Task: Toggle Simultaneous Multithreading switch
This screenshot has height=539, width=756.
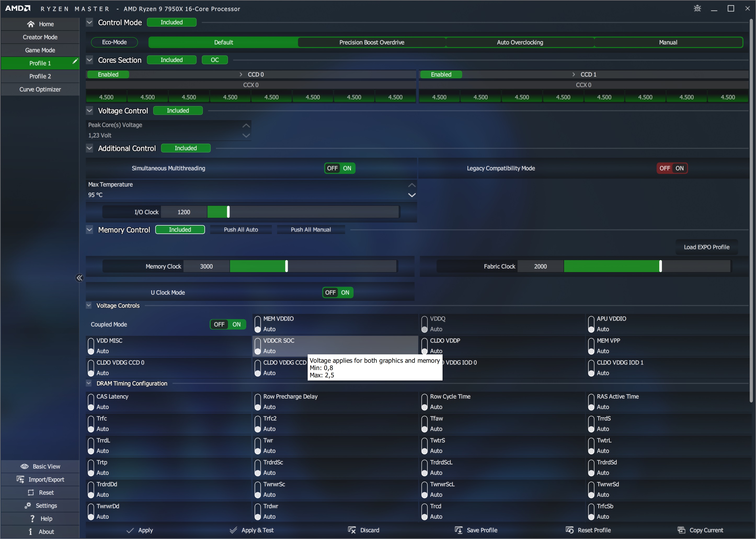Action: tap(340, 168)
